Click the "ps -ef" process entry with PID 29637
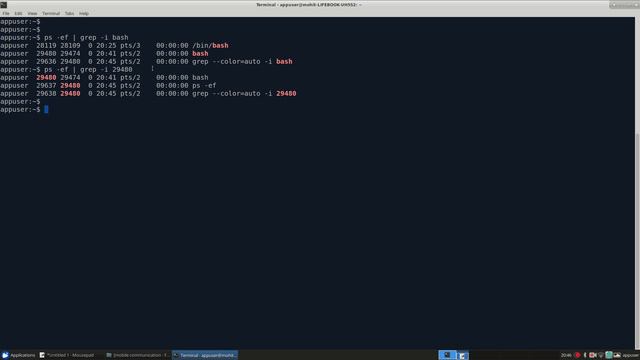The image size is (640, 360). [x=204, y=85]
